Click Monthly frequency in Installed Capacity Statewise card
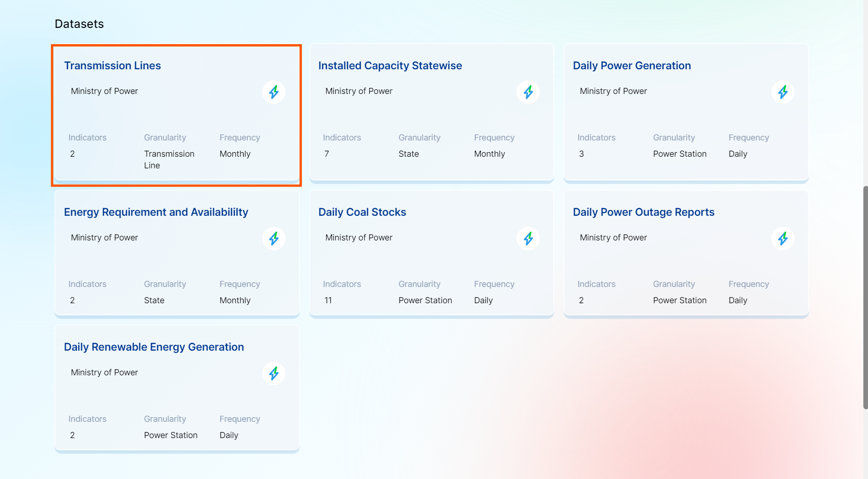 click(489, 154)
